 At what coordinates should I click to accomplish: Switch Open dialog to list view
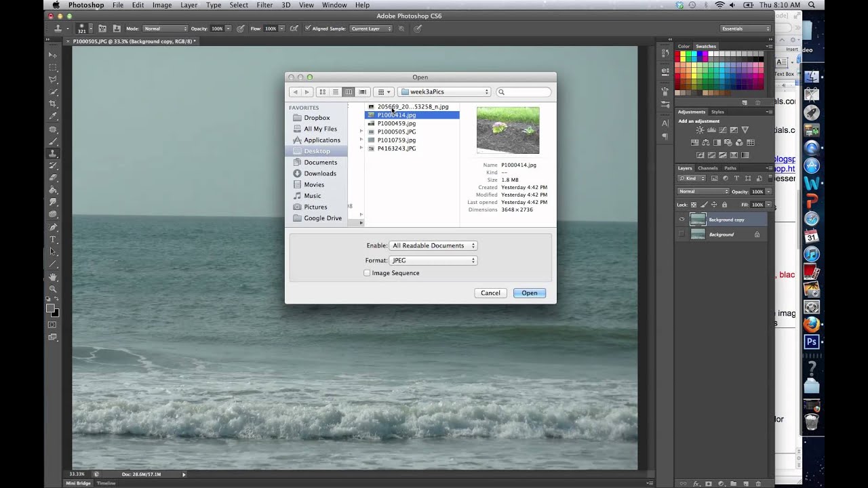(336, 92)
